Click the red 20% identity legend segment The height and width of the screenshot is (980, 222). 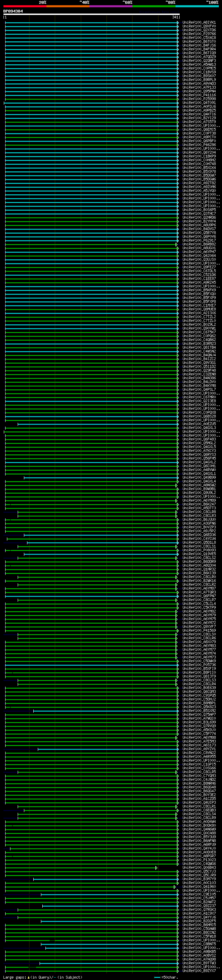pyautogui.click(x=25, y=7)
